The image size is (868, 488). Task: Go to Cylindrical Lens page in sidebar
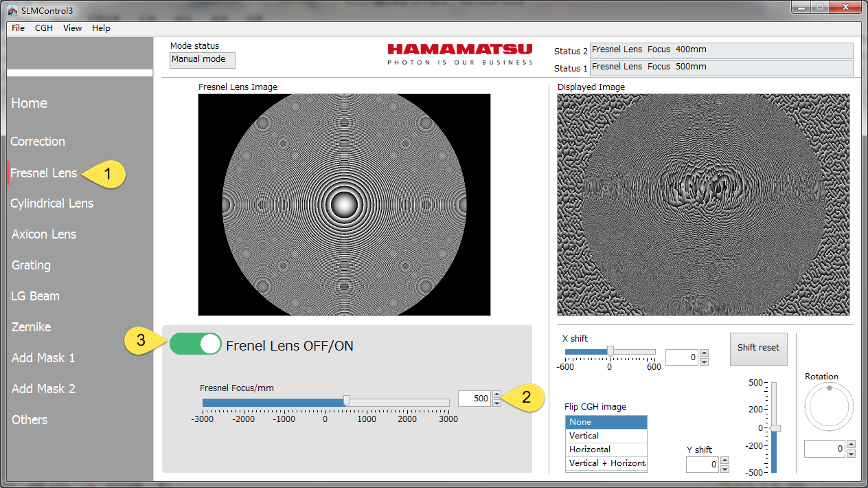coord(52,203)
